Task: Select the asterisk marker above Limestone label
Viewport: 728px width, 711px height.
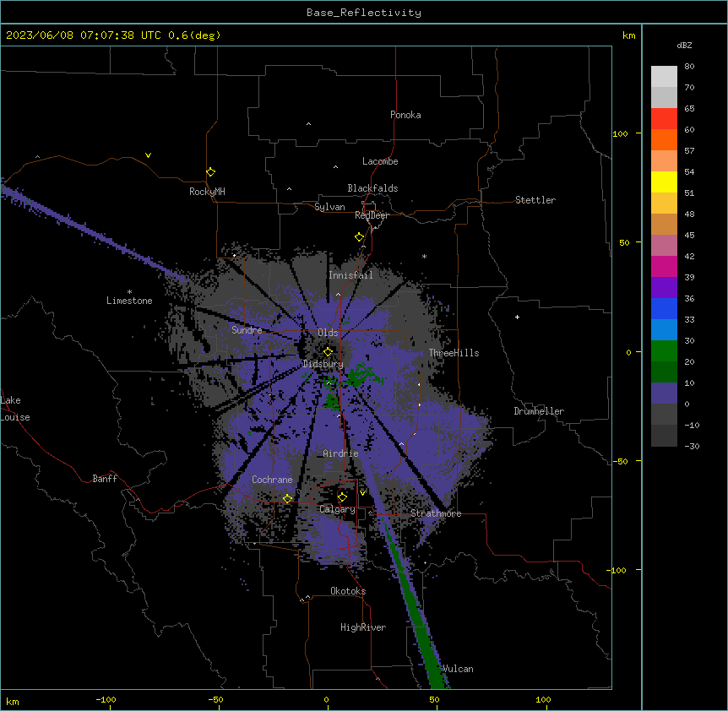Action: [129, 291]
